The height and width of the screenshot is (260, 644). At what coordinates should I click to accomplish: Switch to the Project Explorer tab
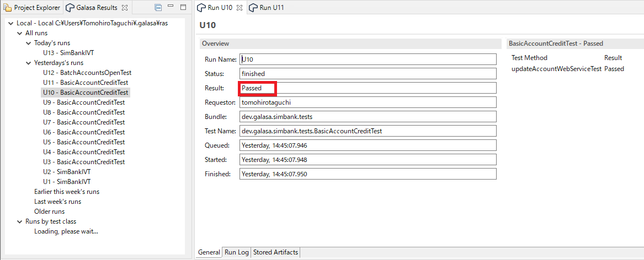pyautogui.click(x=32, y=7)
